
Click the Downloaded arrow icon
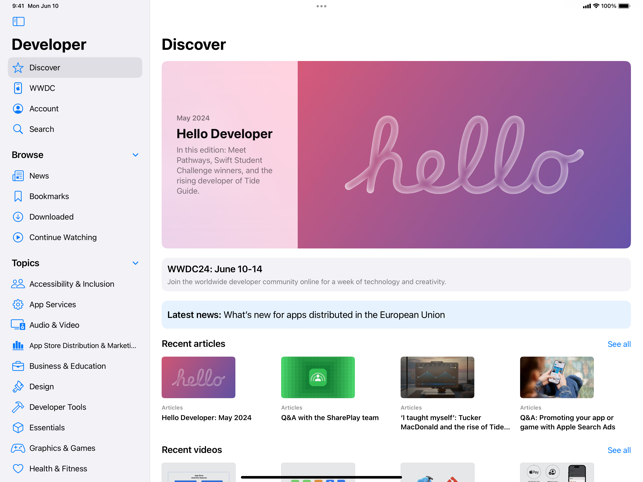tap(18, 217)
